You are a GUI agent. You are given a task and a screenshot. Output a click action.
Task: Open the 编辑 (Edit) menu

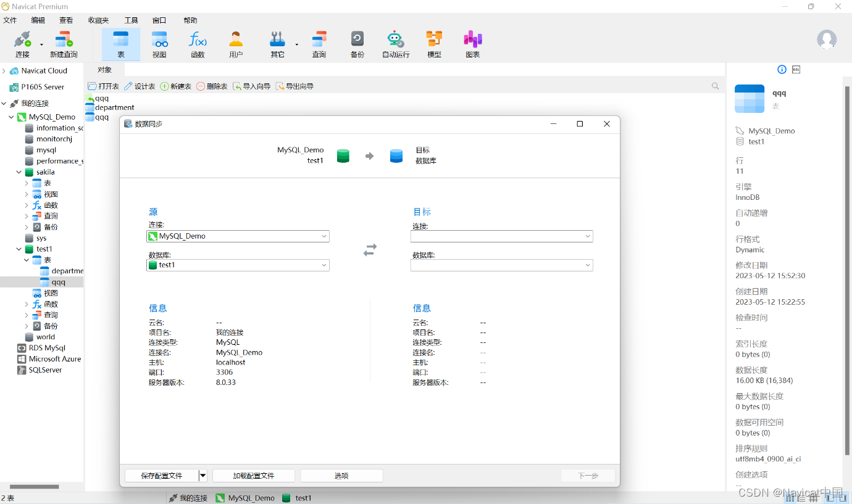(38, 20)
